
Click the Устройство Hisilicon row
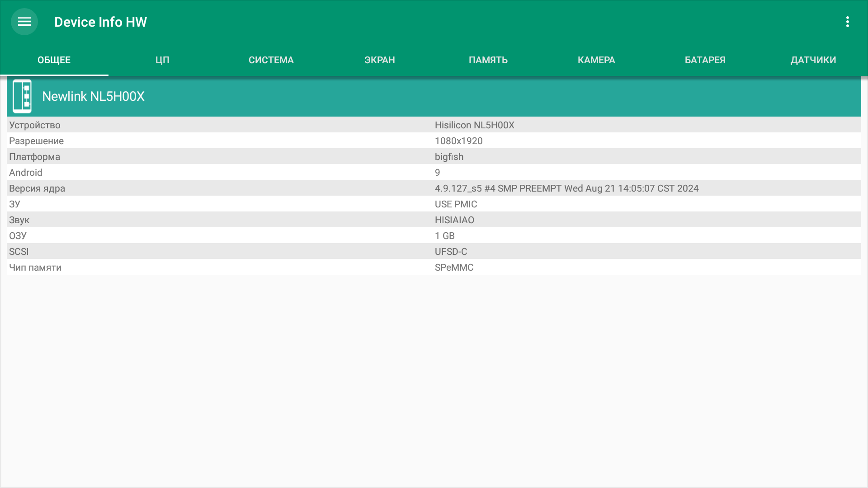click(434, 125)
